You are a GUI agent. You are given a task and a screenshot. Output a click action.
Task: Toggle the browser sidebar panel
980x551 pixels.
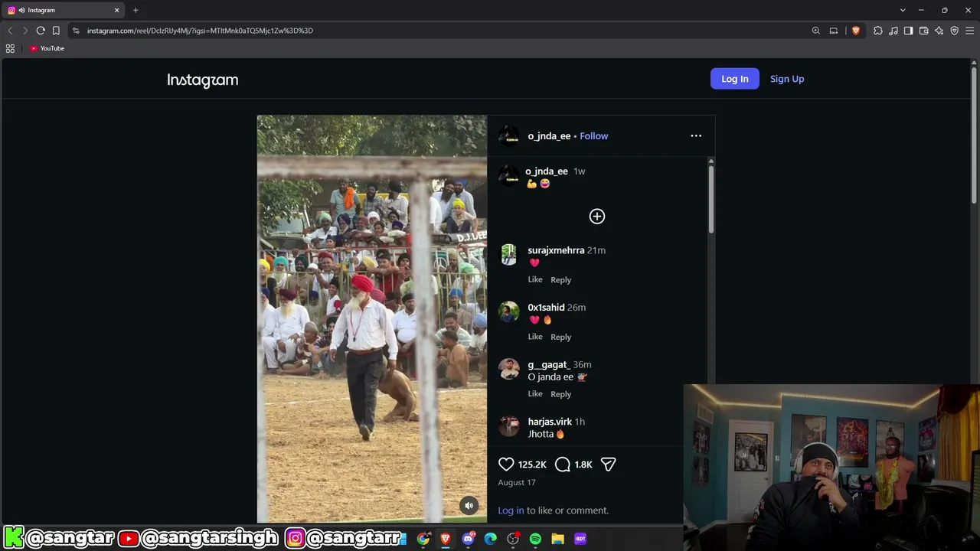click(908, 31)
